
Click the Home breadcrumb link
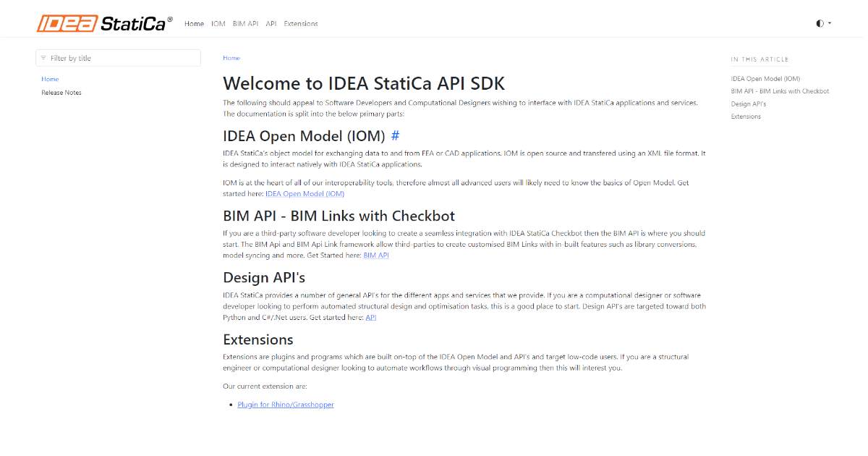(231, 58)
